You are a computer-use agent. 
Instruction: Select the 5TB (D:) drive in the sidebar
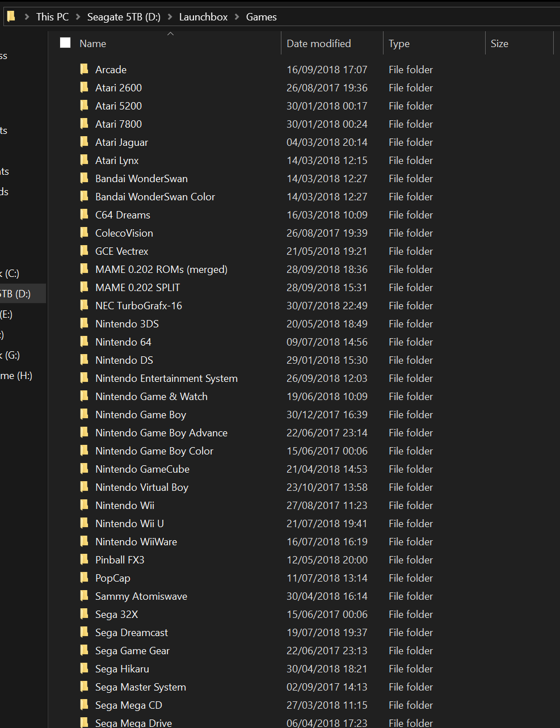click(15, 294)
